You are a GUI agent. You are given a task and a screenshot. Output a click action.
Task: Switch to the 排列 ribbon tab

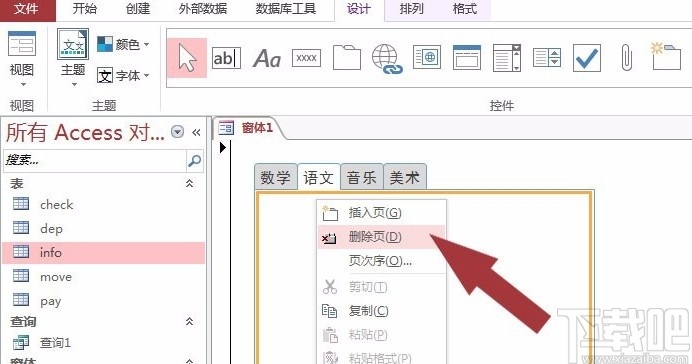[x=411, y=9]
